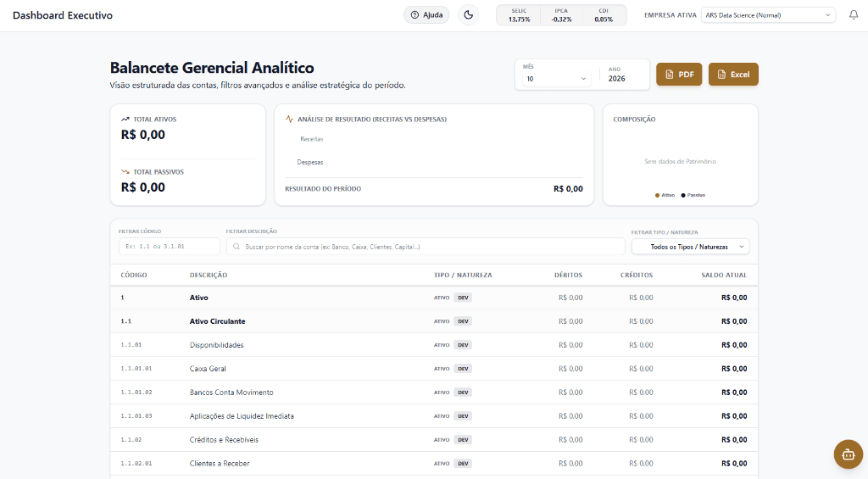Select Aplicações de Liquidez Imediata row
The height and width of the screenshot is (479, 868).
(434, 416)
